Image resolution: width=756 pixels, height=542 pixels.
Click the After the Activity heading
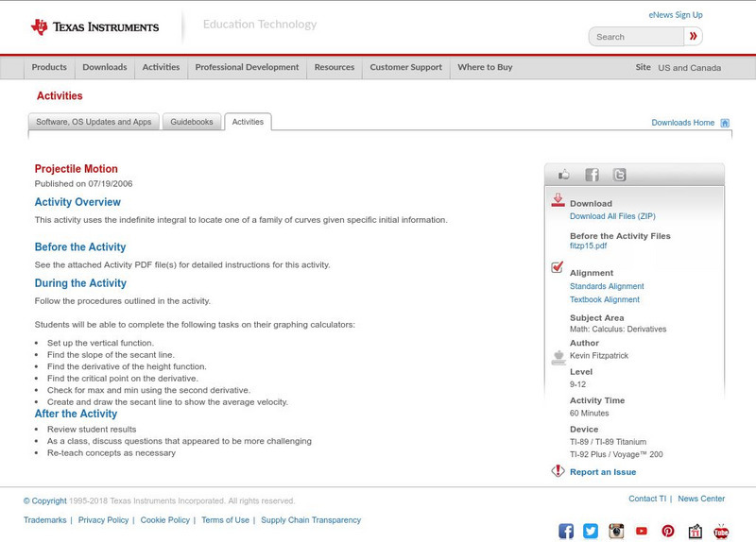tap(76, 414)
